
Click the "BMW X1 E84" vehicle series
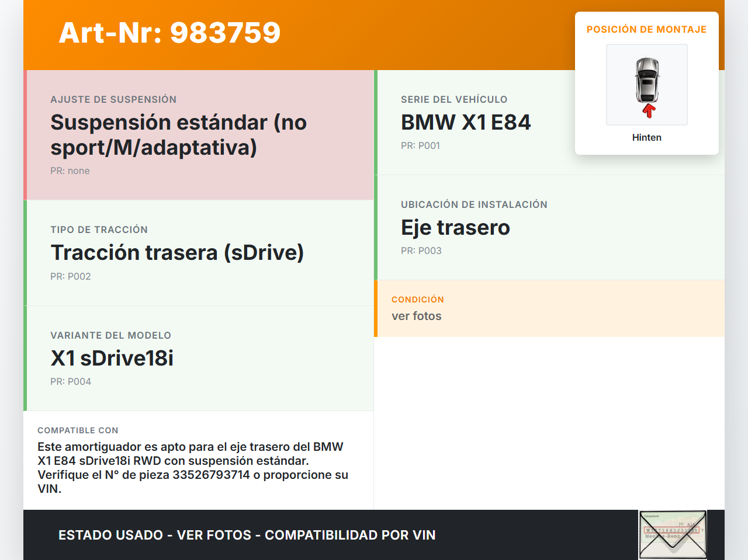pos(466,122)
